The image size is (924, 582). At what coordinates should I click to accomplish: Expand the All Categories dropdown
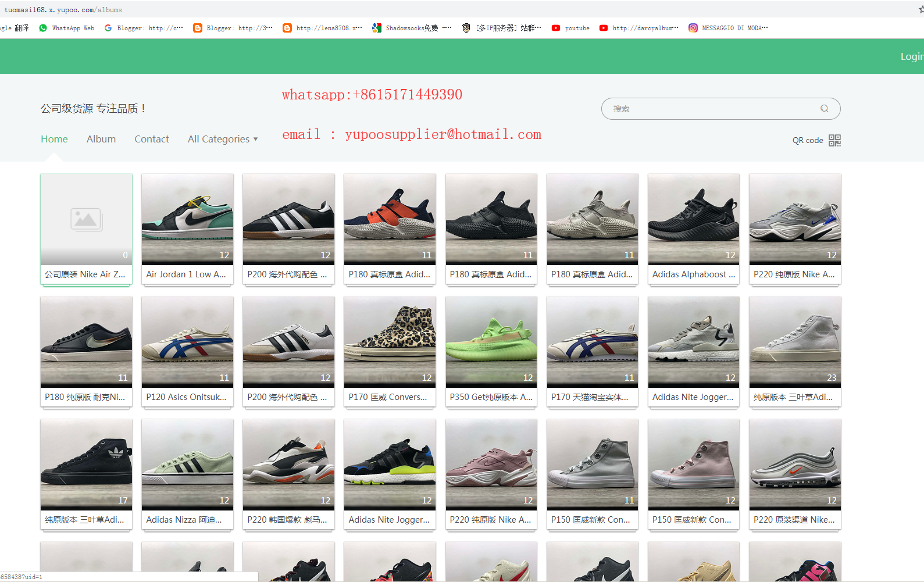tap(223, 139)
